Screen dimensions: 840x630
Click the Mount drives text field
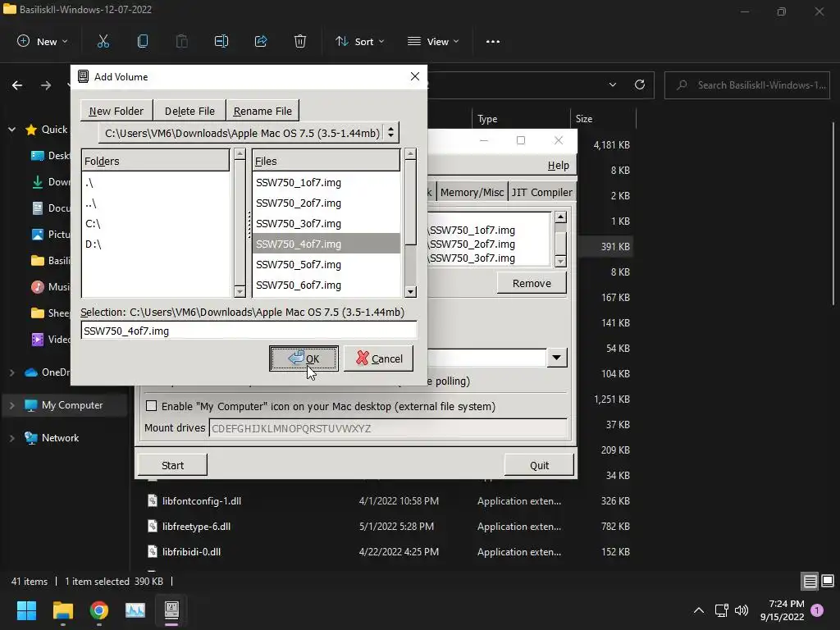[x=387, y=428]
